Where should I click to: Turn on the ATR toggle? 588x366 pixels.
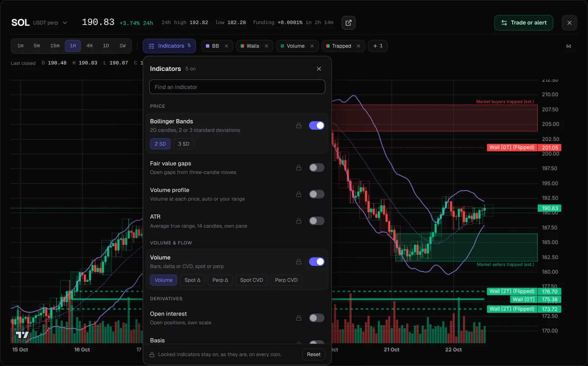point(316,221)
